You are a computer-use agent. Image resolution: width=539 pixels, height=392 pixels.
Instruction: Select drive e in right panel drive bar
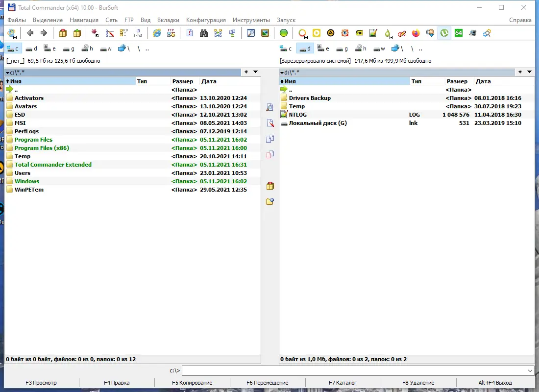[x=323, y=49]
